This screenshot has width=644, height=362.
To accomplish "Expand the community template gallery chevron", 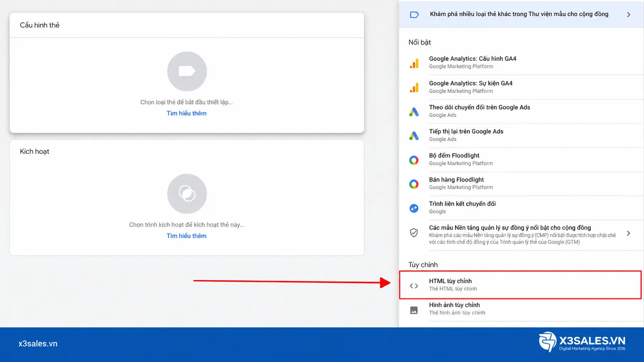I will click(629, 15).
